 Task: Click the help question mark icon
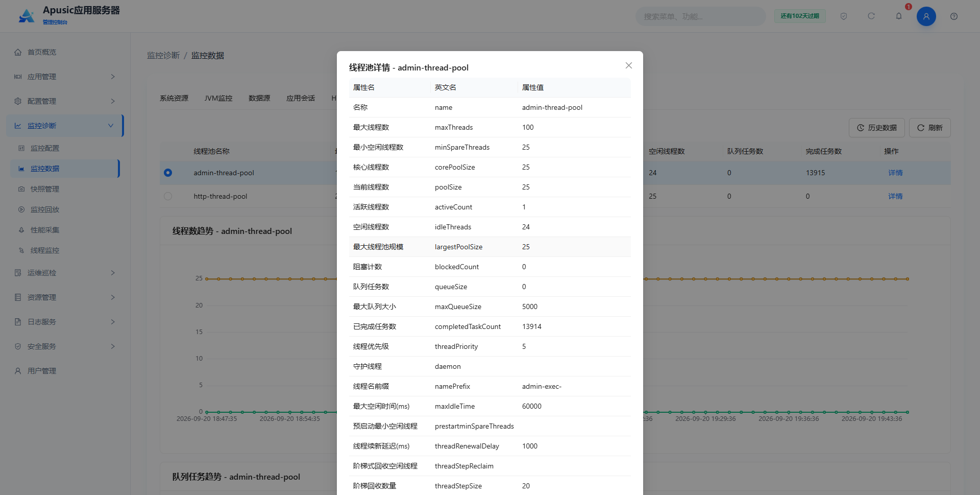(954, 16)
